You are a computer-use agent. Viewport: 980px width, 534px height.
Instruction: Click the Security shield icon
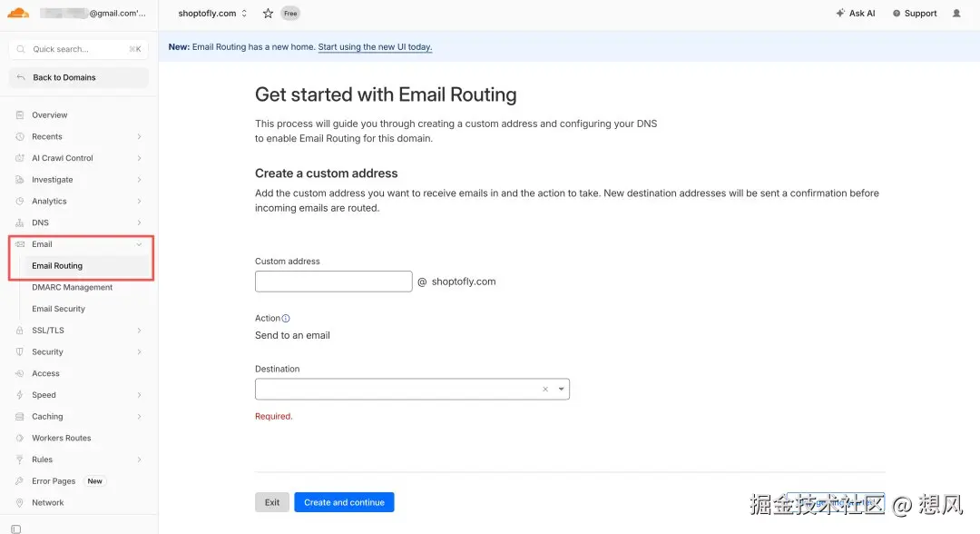[x=19, y=352]
